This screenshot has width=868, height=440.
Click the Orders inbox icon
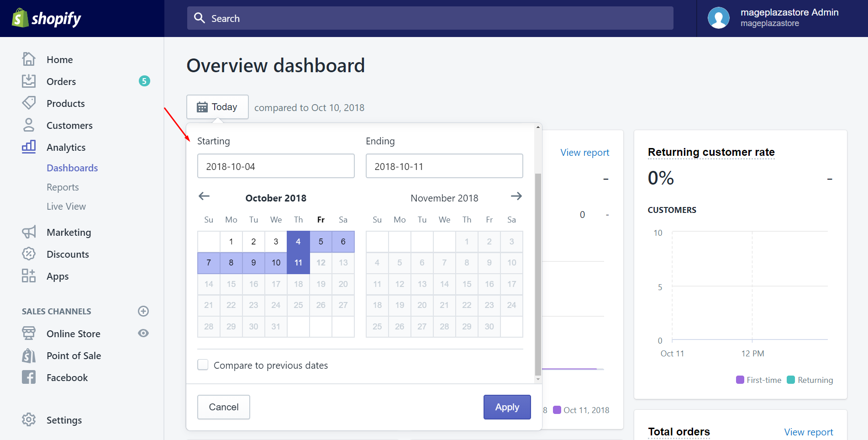tap(29, 81)
